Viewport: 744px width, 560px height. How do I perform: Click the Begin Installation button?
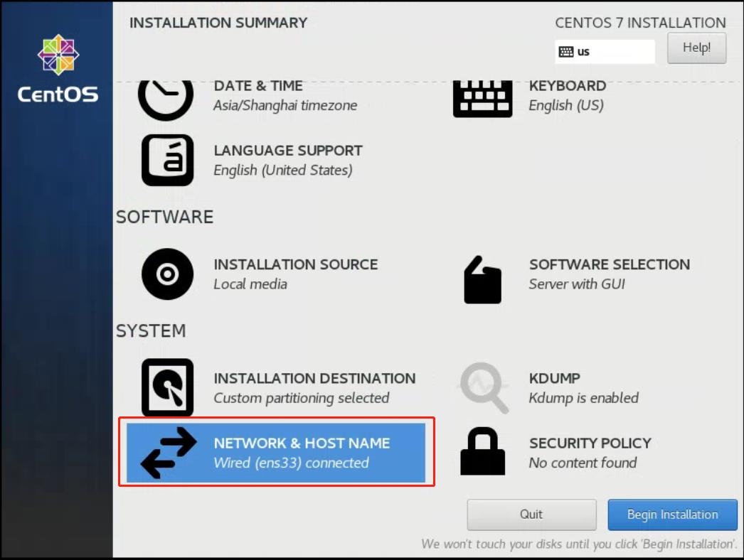click(x=672, y=515)
